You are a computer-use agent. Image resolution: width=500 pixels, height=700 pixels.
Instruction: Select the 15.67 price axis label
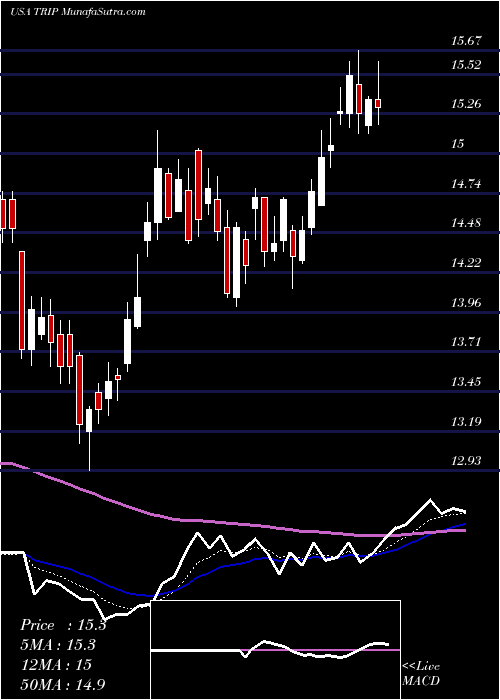(x=466, y=41)
